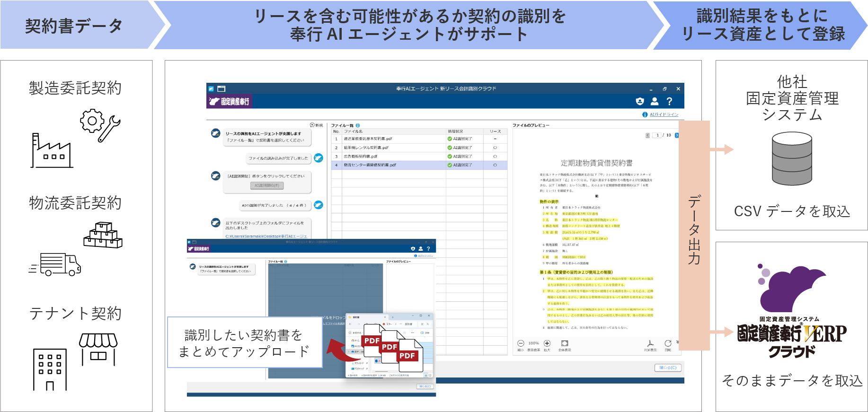Click AI識別完了 status check for row 3
Viewport: 868px width, 412px height.
tap(450, 156)
